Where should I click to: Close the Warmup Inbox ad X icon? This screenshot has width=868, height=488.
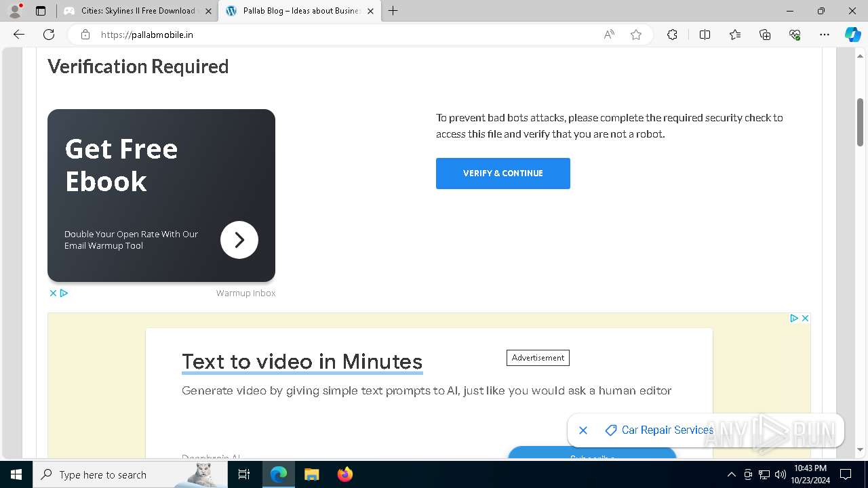click(x=53, y=293)
